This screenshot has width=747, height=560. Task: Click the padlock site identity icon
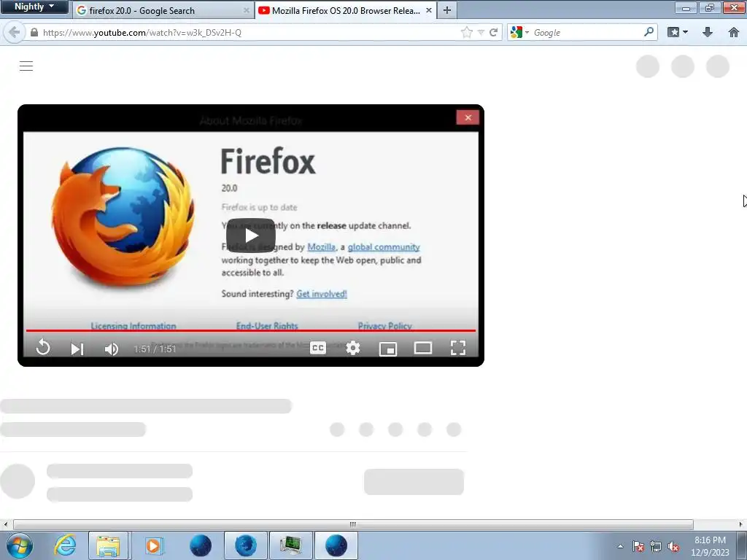point(34,32)
